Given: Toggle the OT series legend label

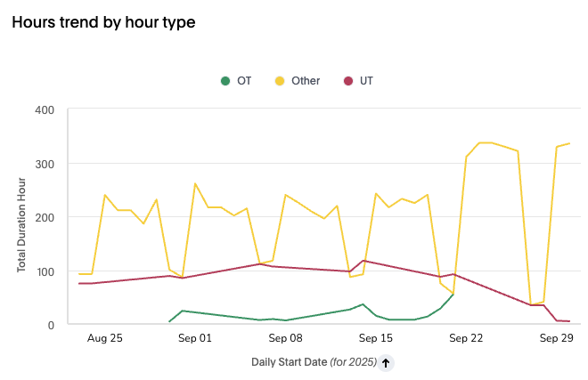Looking at the screenshot, I should coord(244,81).
